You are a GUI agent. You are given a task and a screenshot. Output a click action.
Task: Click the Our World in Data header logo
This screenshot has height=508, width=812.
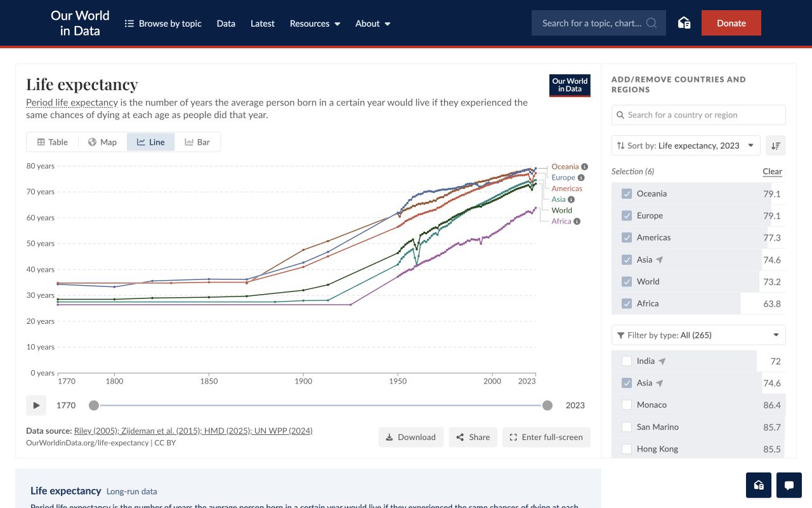[x=80, y=23]
